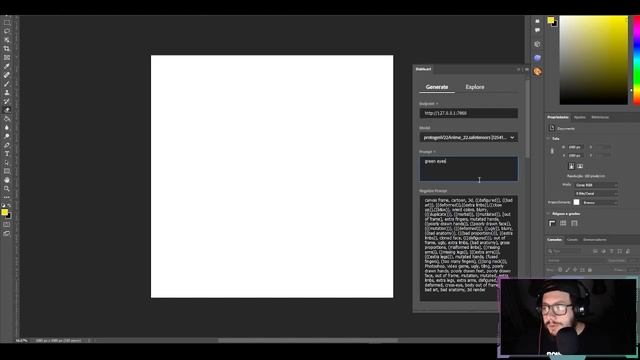Viewport: 640px width, 360px height.
Task: Collapse the Tela section
Action: (x=548, y=139)
